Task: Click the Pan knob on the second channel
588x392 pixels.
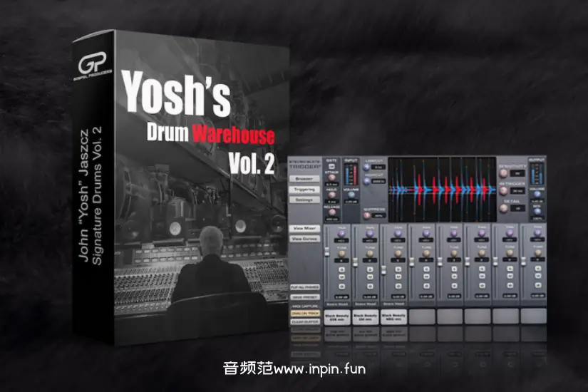Action: pos(370,234)
